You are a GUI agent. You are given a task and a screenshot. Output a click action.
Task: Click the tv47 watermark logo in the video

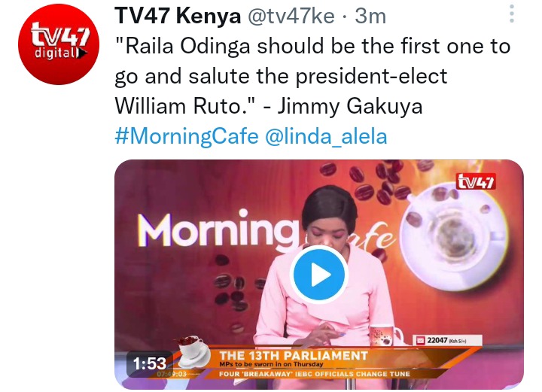476,181
